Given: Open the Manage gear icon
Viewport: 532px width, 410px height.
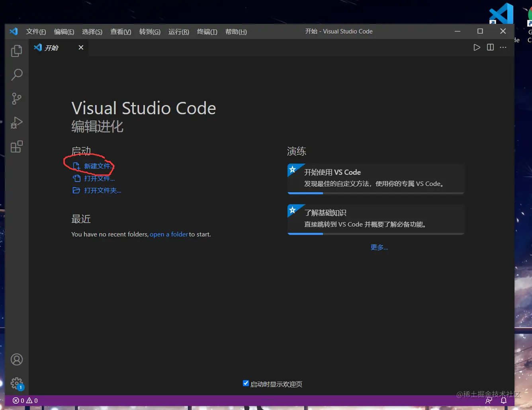Looking at the screenshot, I should point(17,383).
